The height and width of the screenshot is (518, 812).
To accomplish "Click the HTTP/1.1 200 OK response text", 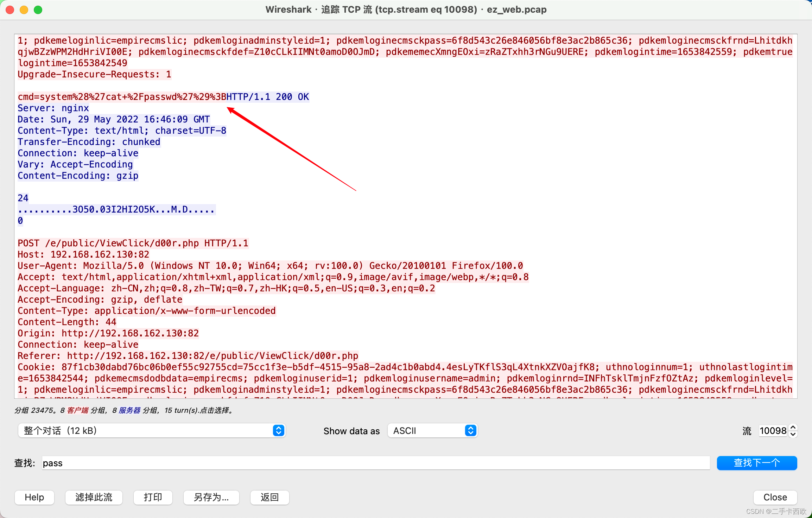I will coord(268,97).
